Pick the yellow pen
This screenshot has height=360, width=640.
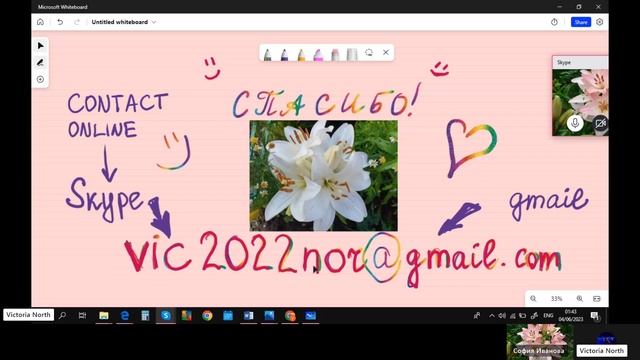pos(301,54)
